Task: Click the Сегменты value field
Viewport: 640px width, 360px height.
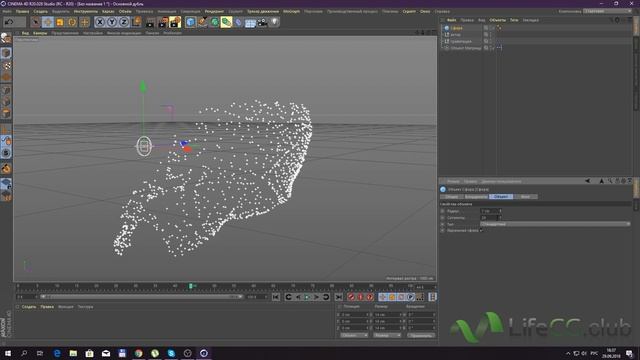Action: pos(489,218)
